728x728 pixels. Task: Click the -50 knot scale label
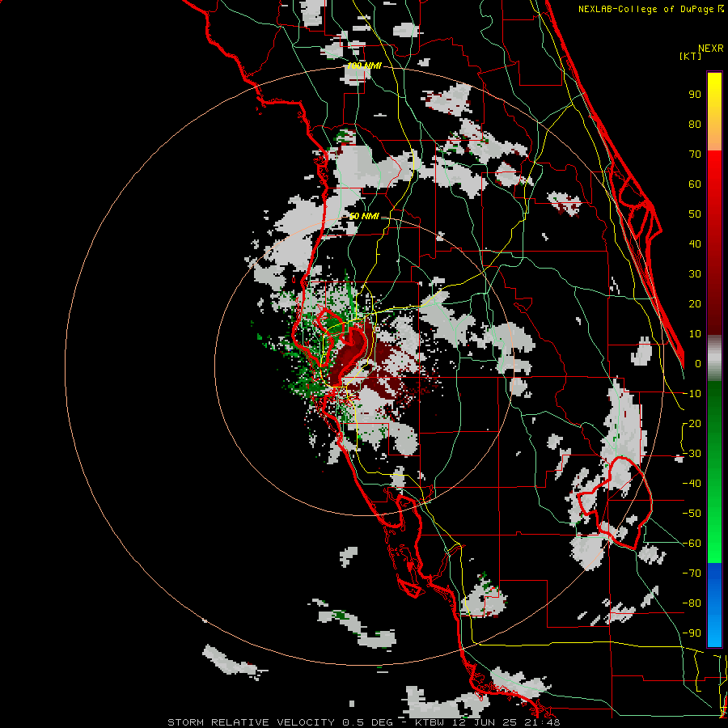[692, 514]
